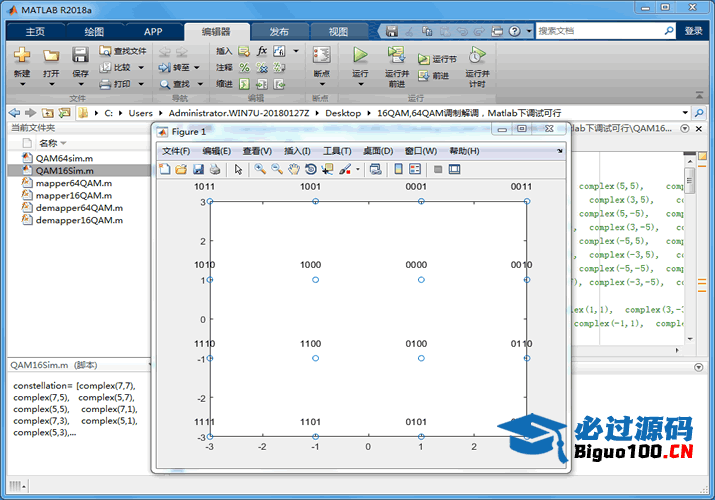Select the Pan hand tool
715x500 pixels.
pyautogui.click(x=294, y=169)
